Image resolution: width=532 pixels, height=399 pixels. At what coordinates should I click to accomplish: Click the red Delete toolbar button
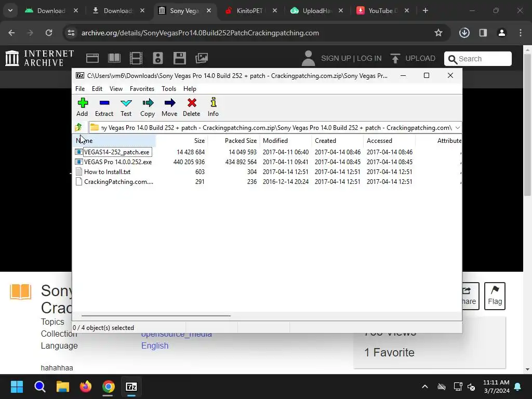click(192, 107)
